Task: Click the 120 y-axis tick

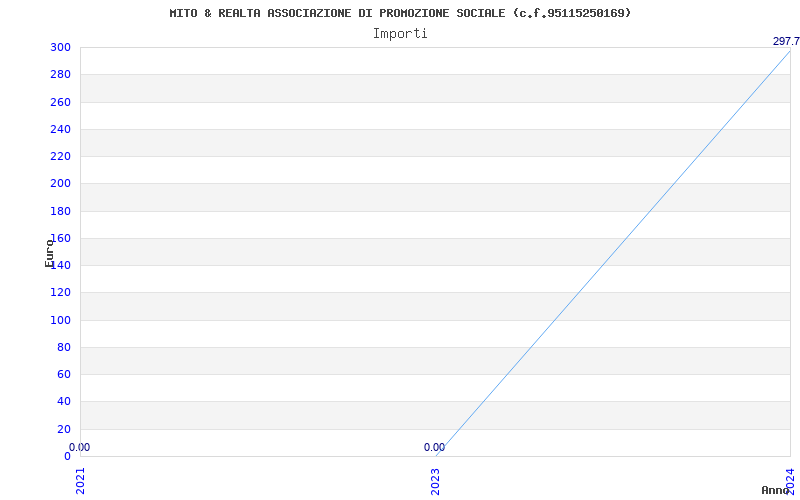Action: click(x=60, y=293)
